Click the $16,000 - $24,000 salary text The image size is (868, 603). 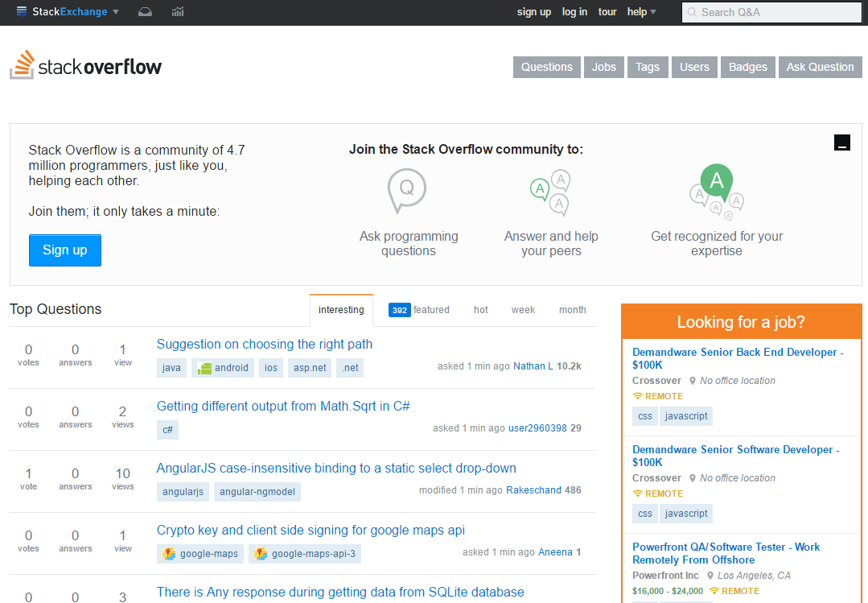[x=668, y=592]
